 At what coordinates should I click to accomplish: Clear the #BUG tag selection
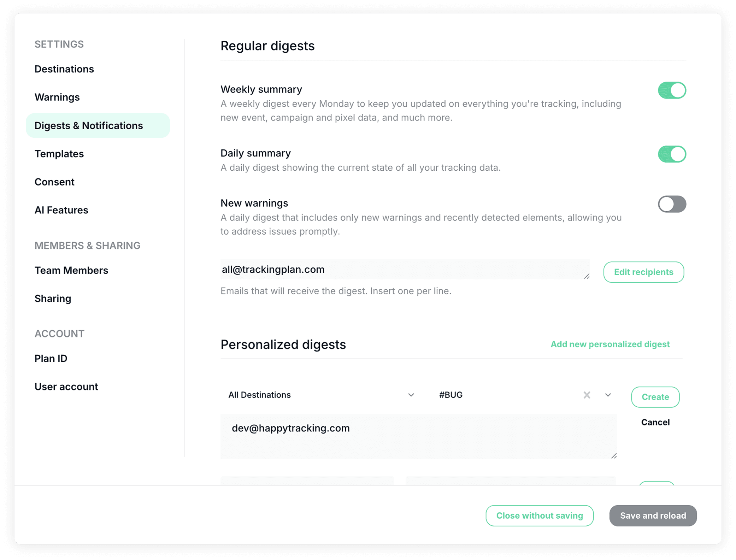587,395
